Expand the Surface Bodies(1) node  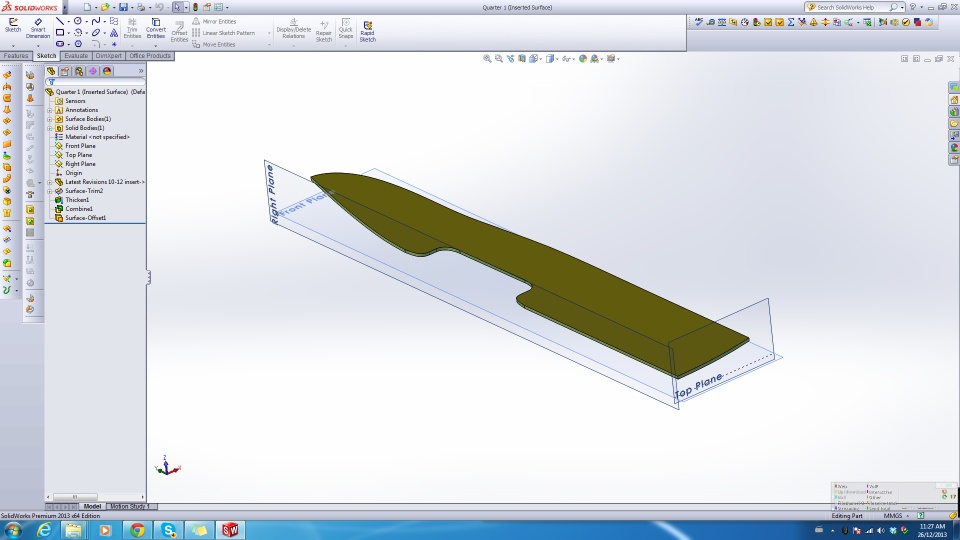50,119
